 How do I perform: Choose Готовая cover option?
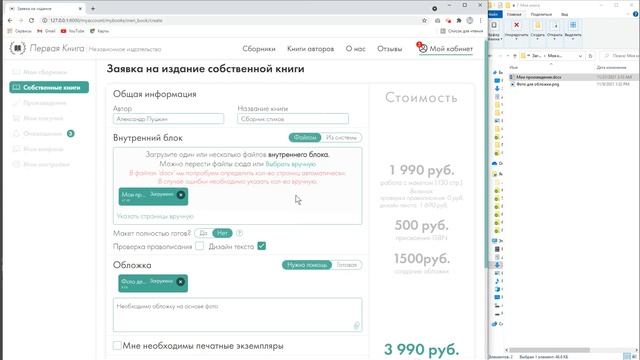click(x=347, y=265)
